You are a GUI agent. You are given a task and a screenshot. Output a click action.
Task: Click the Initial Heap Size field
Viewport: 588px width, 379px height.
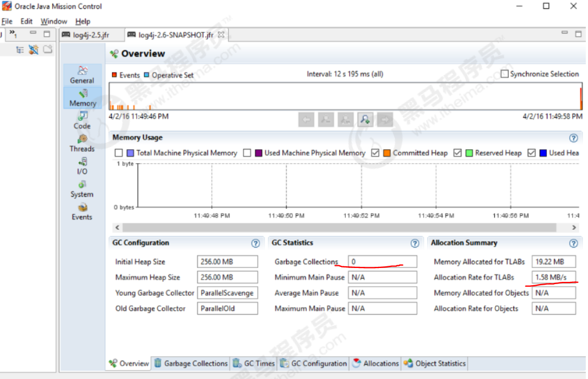pos(228,262)
